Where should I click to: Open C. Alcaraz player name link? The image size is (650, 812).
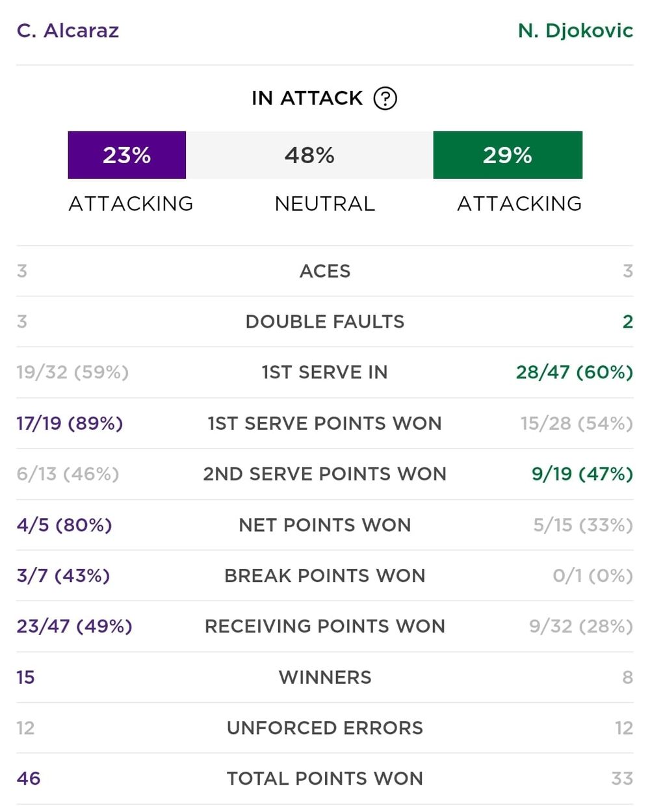tap(68, 31)
